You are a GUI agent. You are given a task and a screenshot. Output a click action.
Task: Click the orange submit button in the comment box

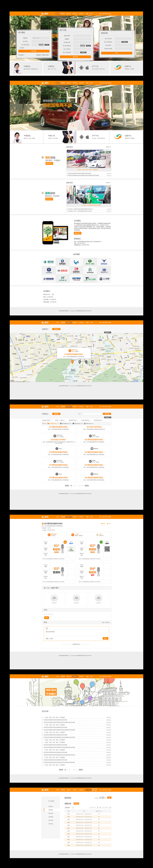105,638
